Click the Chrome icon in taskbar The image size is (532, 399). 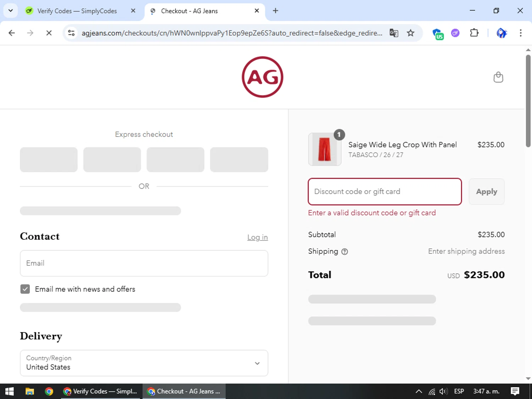49,391
